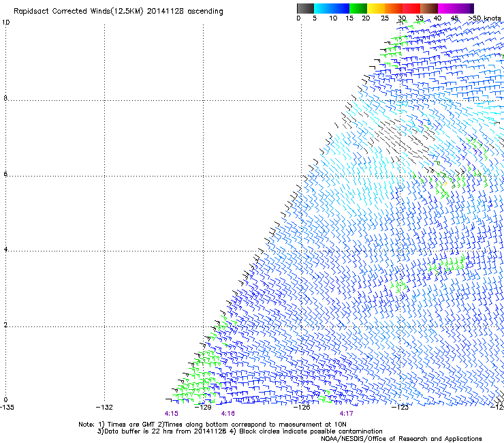
Task: Click the longitude label '-132'
Action: [104, 408]
